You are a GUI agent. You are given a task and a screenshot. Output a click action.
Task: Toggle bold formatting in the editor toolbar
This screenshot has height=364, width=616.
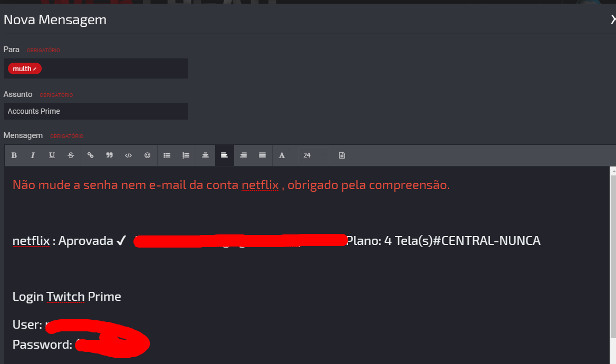14,155
